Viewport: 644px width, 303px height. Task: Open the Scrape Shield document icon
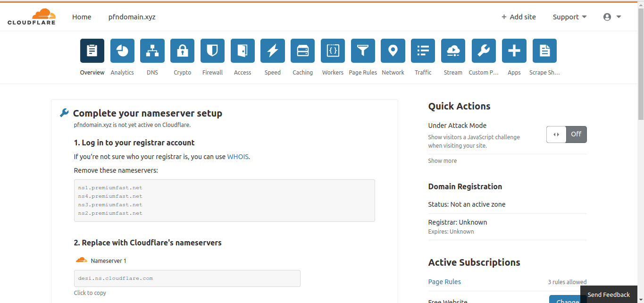coord(544,50)
